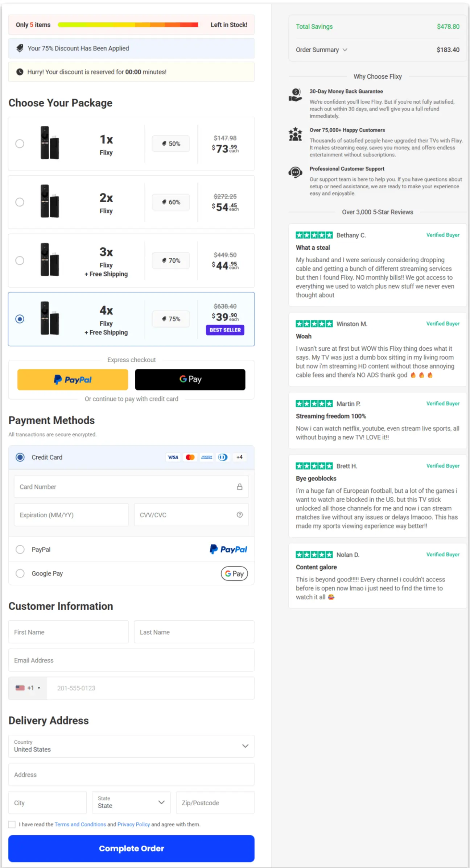The height and width of the screenshot is (868, 470).
Task: Click the 50% discount badge
Action: pos(171,143)
